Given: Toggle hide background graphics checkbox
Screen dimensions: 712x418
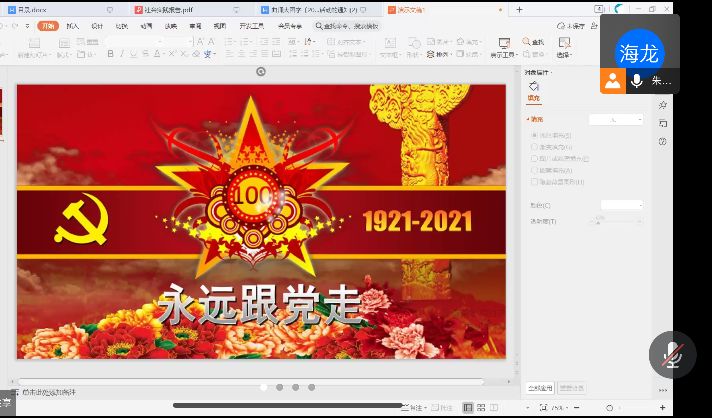Looking at the screenshot, I should pos(534,182).
